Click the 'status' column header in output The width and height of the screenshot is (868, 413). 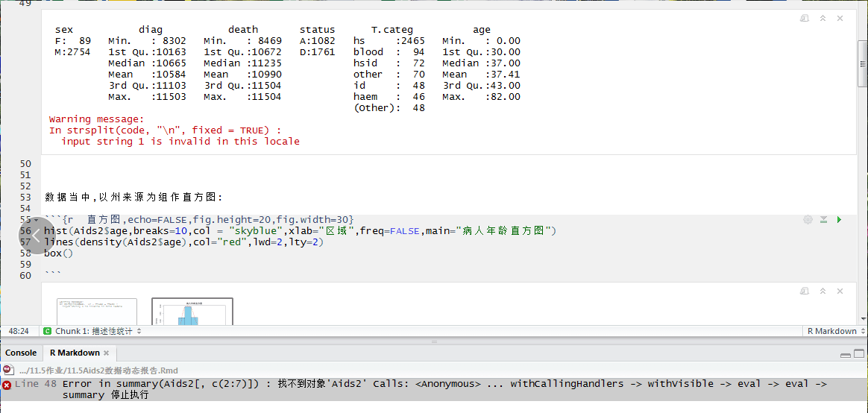[317, 30]
